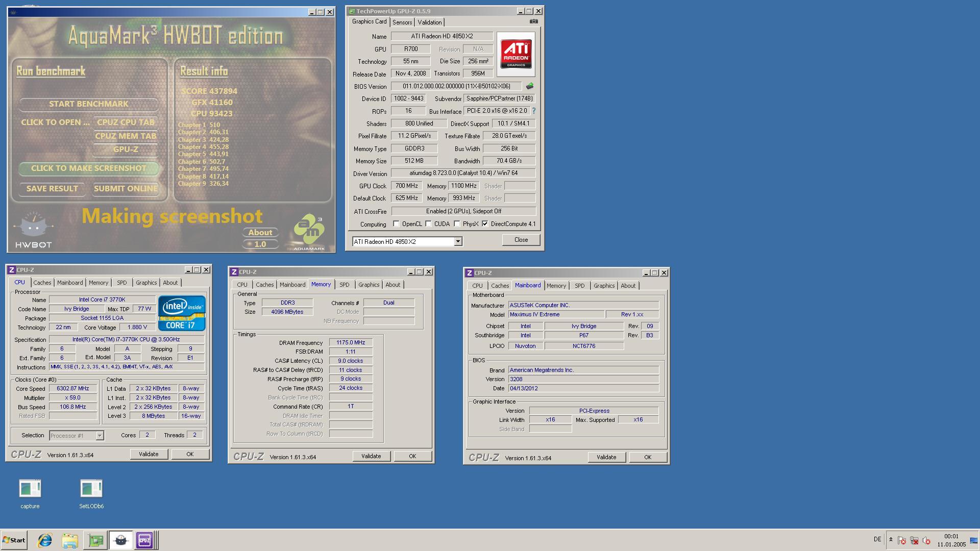This screenshot has height=551, width=980.
Task: Click the Intel Core i7 logo in CPU-Z
Action: pyautogui.click(x=182, y=313)
